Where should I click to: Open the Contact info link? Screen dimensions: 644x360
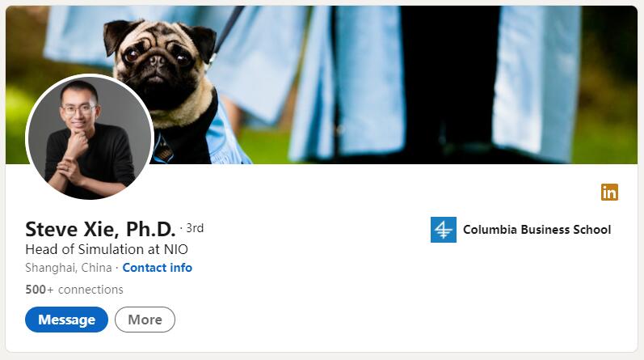coord(158,268)
